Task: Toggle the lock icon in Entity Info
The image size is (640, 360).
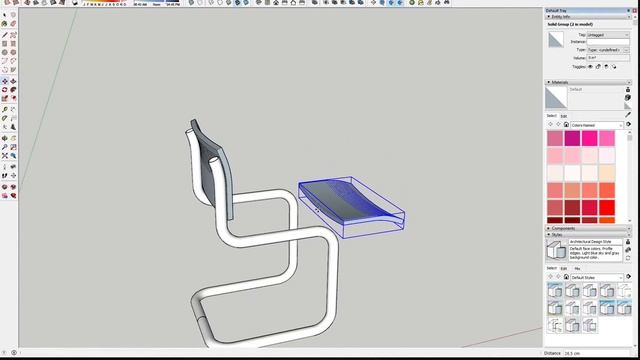Action: [x=598, y=67]
